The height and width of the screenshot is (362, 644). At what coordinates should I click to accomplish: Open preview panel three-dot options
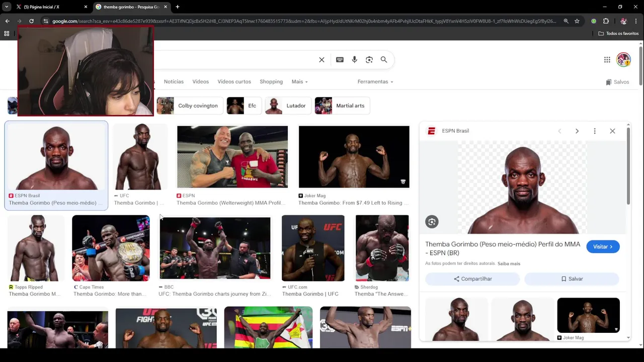click(595, 131)
